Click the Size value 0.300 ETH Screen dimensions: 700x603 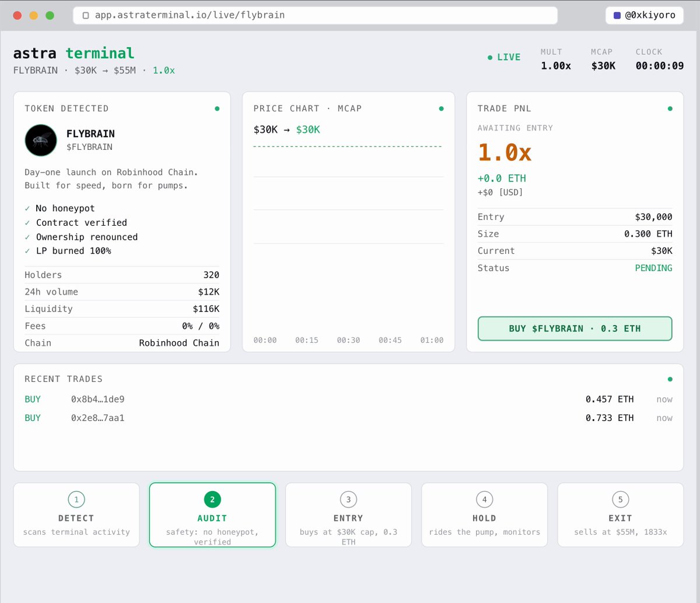point(648,234)
